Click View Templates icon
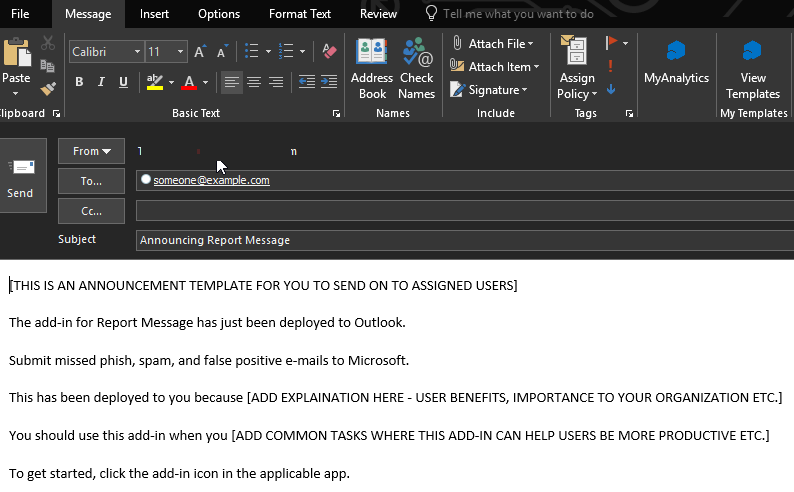The width and height of the screenshot is (794, 492). (752, 51)
